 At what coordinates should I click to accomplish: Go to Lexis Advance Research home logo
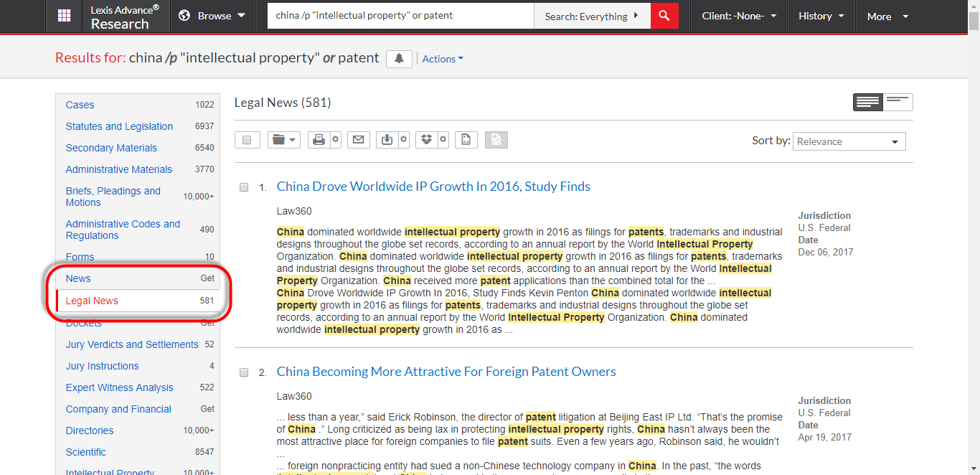coord(126,17)
